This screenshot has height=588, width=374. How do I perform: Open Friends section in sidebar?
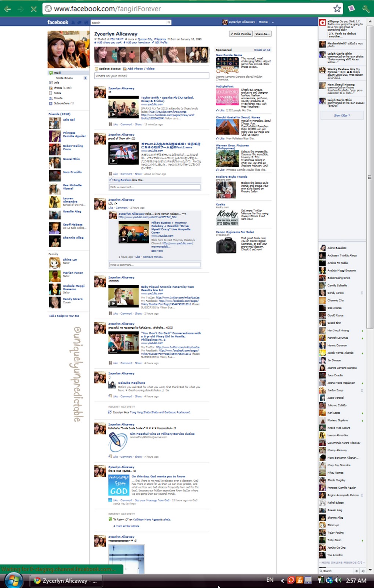click(x=56, y=98)
